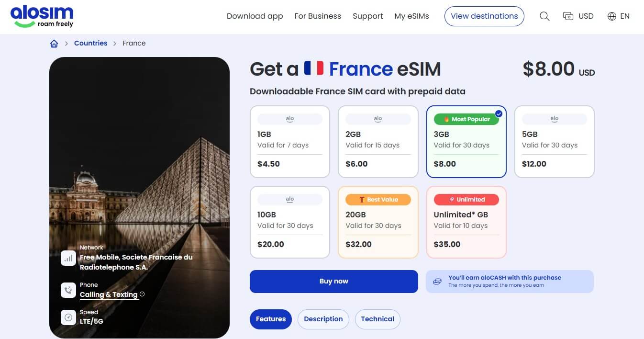Viewport: 644px width, 339px height.
Task: Select the 1GB 7-day plan
Action: tap(289, 141)
